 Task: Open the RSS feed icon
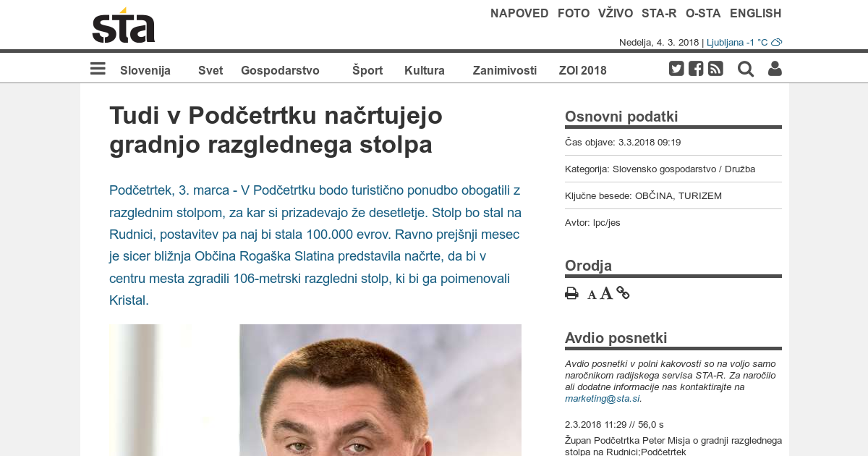[715, 69]
